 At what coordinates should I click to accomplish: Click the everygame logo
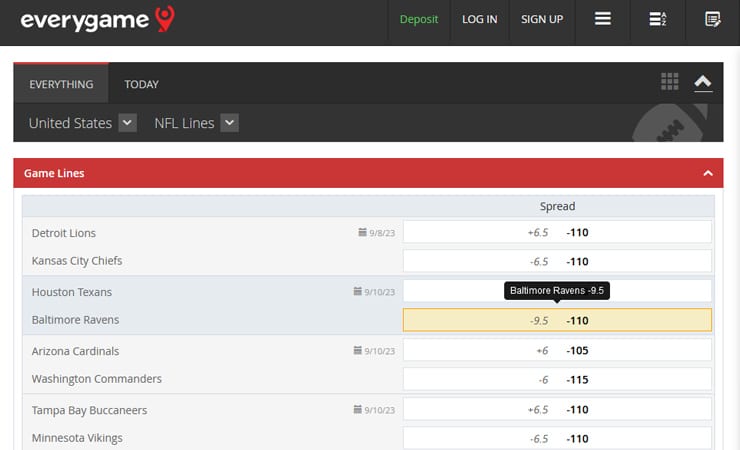click(97, 19)
